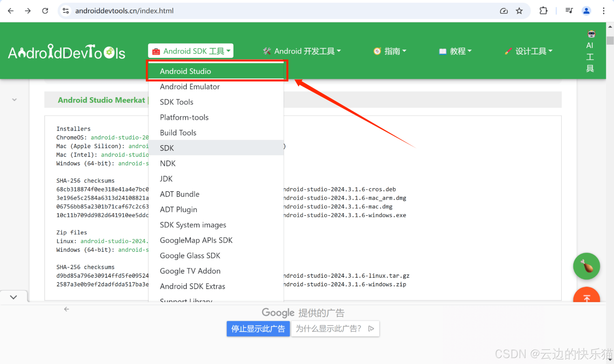
Task: Click the compass icon beside 指南
Action: (377, 51)
